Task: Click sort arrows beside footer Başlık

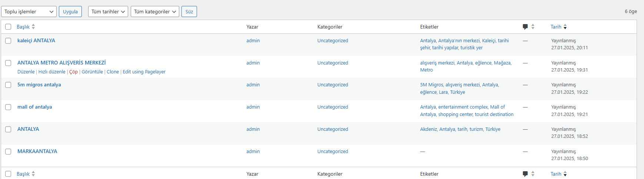Action: click(33, 174)
